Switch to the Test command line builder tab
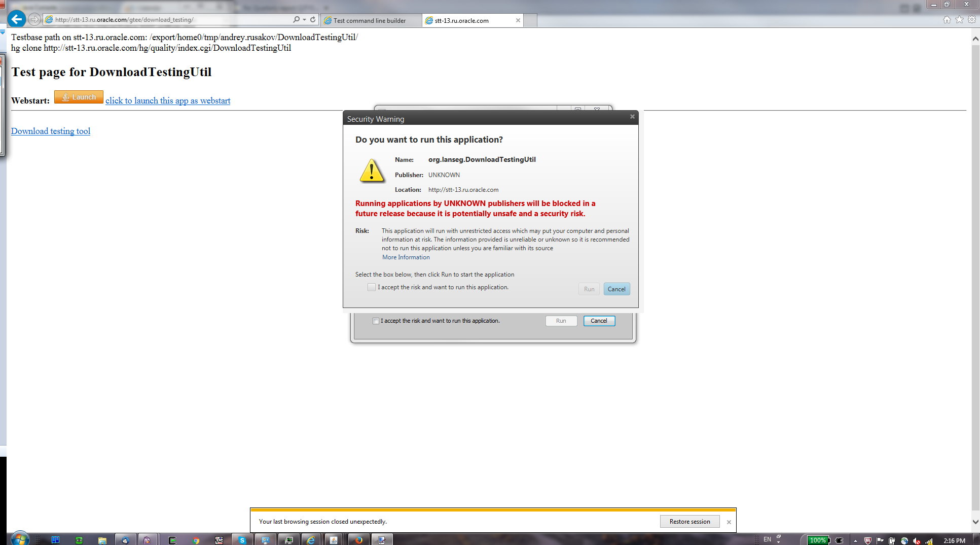The width and height of the screenshot is (980, 545). tap(370, 21)
